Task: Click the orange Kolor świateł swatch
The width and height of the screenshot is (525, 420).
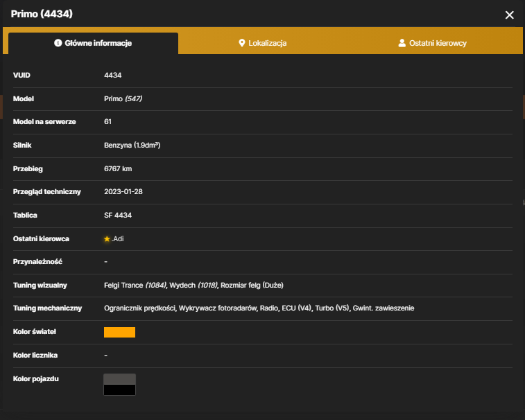Action: pos(119,332)
